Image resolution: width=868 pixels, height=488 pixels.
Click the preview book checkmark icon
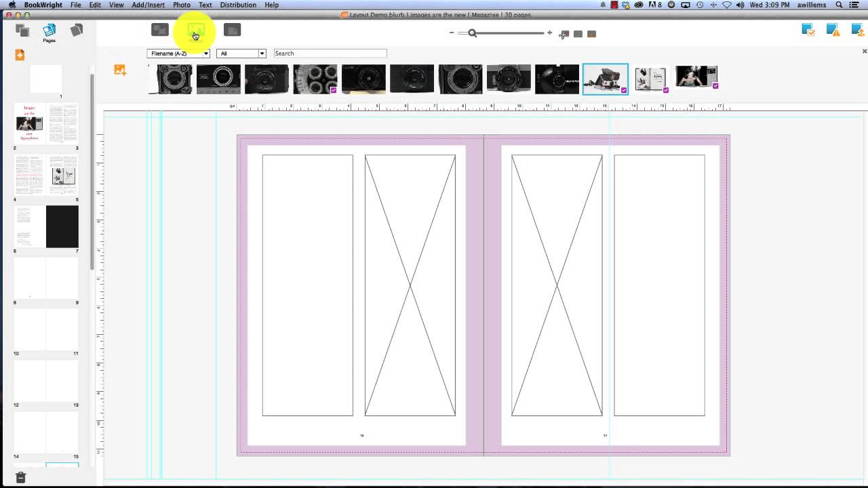click(808, 29)
